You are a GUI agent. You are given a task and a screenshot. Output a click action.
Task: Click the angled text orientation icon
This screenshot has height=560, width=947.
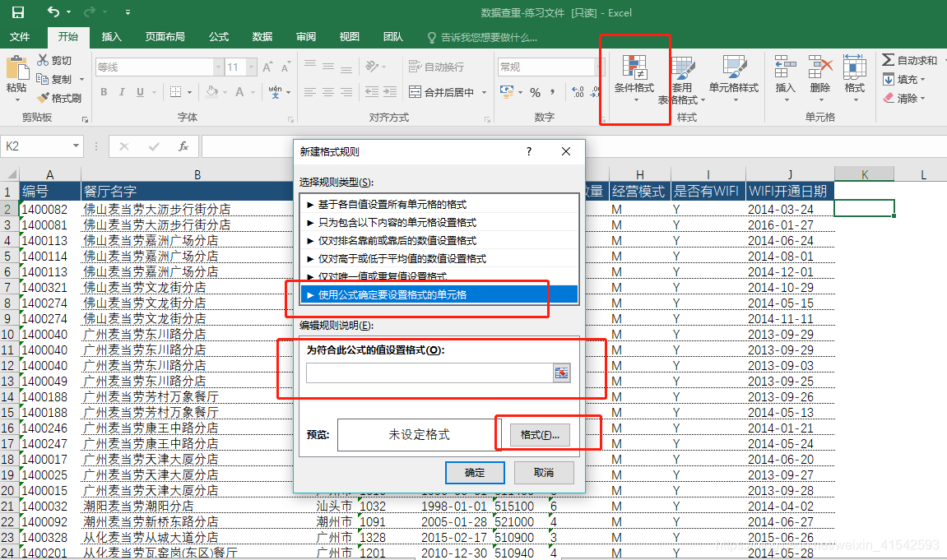372,67
